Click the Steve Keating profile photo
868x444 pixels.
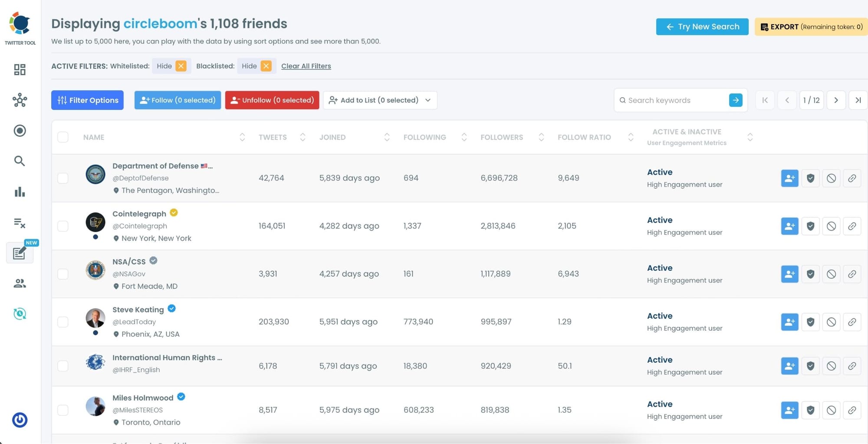(x=95, y=318)
